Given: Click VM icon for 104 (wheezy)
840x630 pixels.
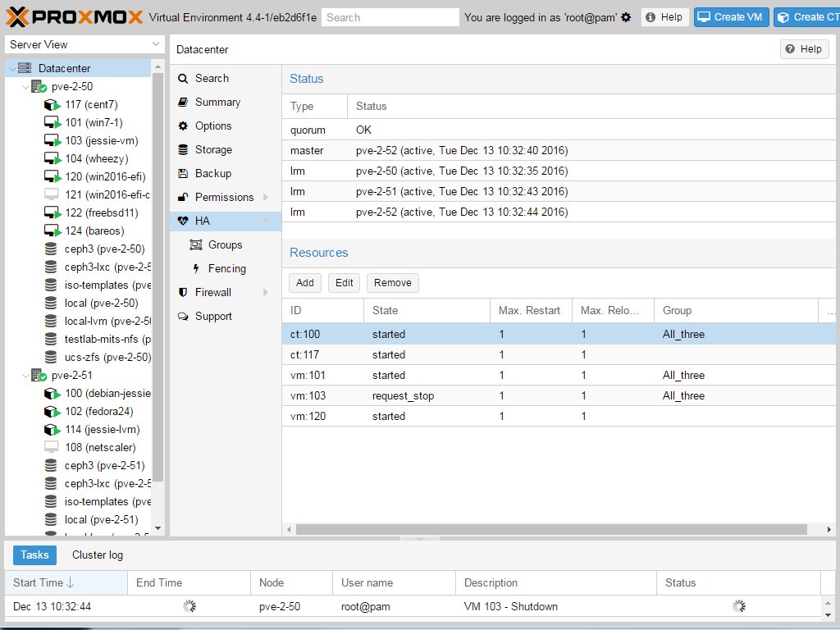Looking at the screenshot, I should point(52,158).
